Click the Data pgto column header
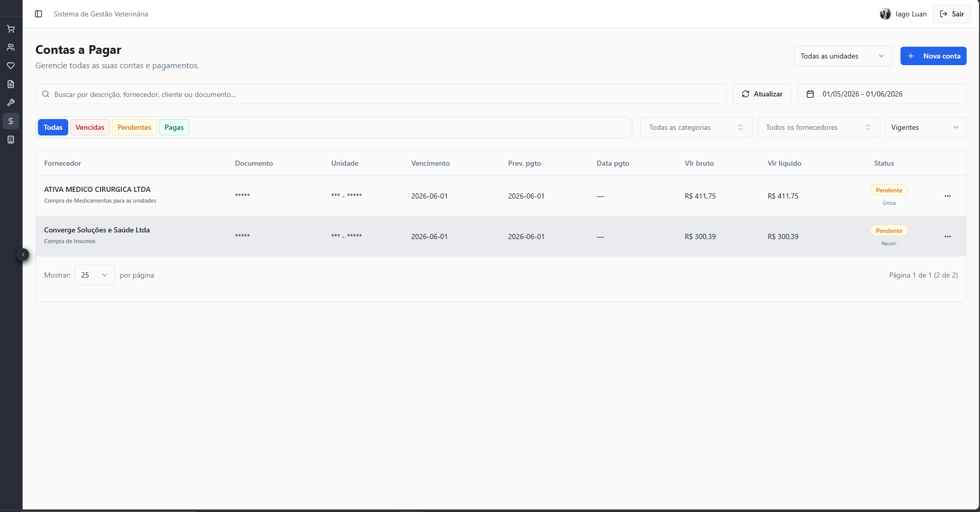This screenshot has width=980, height=512. [613, 163]
